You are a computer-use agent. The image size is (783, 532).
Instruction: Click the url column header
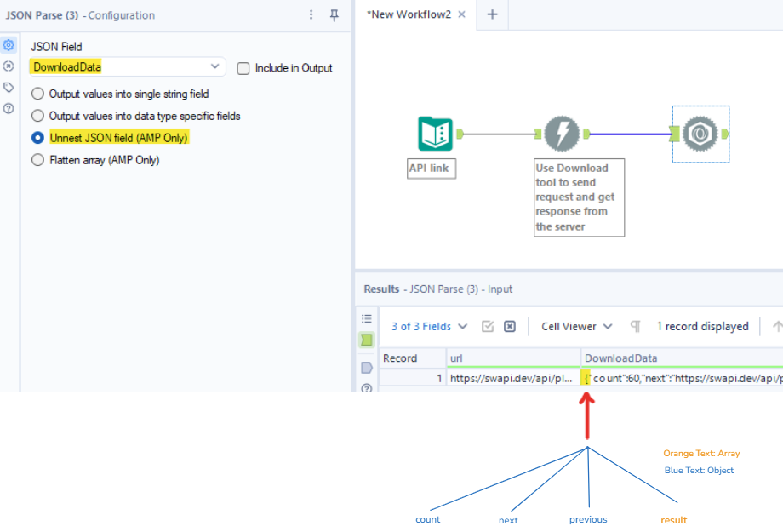click(x=513, y=358)
